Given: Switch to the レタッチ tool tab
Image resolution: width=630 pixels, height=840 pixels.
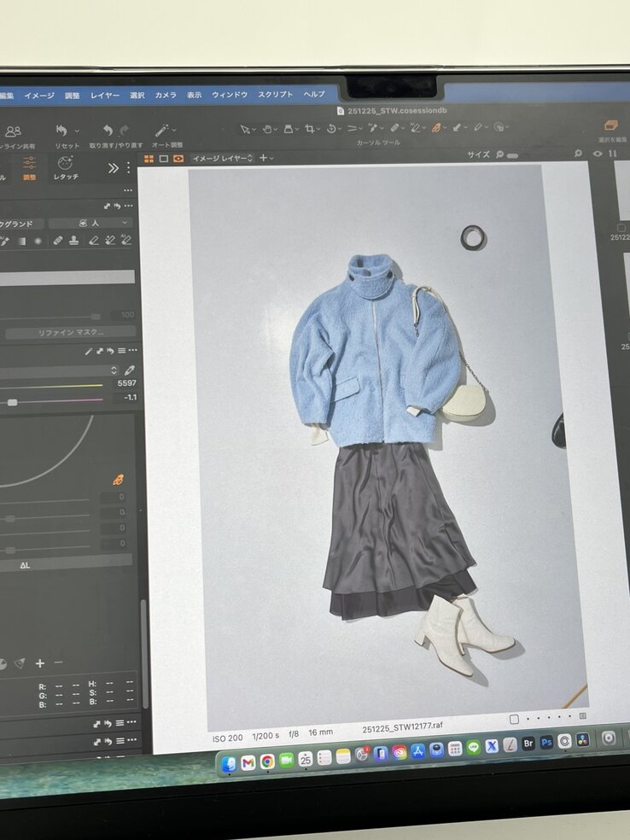Looking at the screenshot, I should click(66, 167).
